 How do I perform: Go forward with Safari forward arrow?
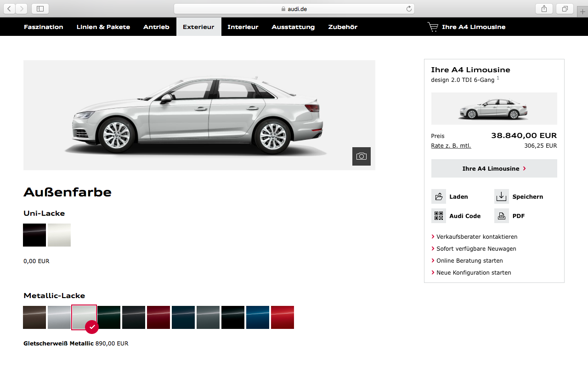22,9
